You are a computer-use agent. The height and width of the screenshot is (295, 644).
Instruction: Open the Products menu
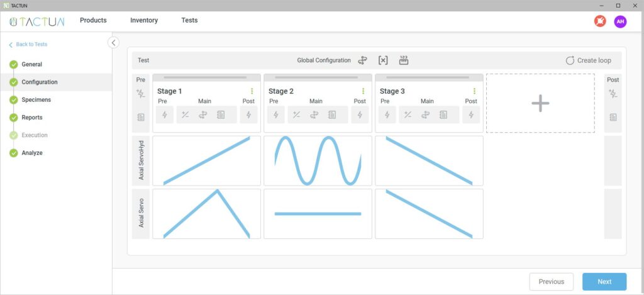[x=93, y=20]
